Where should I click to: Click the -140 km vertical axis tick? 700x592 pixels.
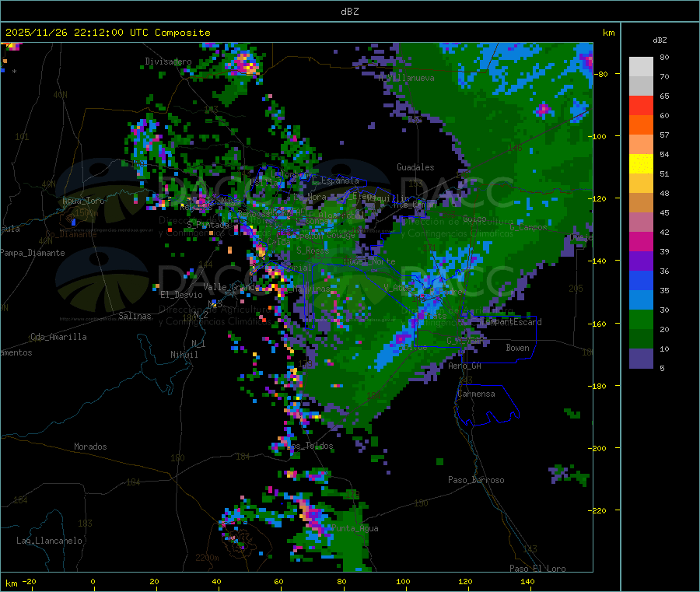pyautogui.click(x=599, y=261)
